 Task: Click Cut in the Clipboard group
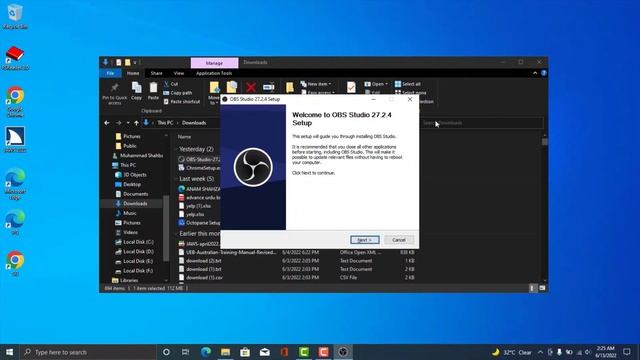pyautogui.click(x=171, y=84)
